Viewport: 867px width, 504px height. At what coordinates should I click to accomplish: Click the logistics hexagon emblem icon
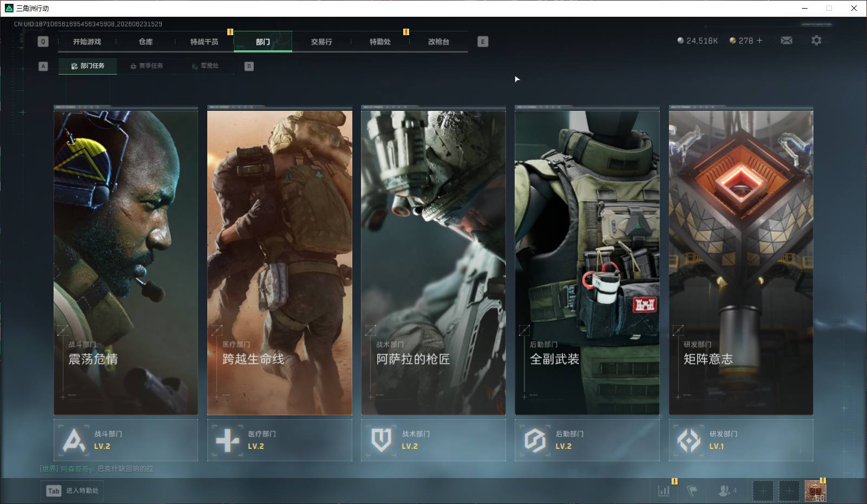535,440
